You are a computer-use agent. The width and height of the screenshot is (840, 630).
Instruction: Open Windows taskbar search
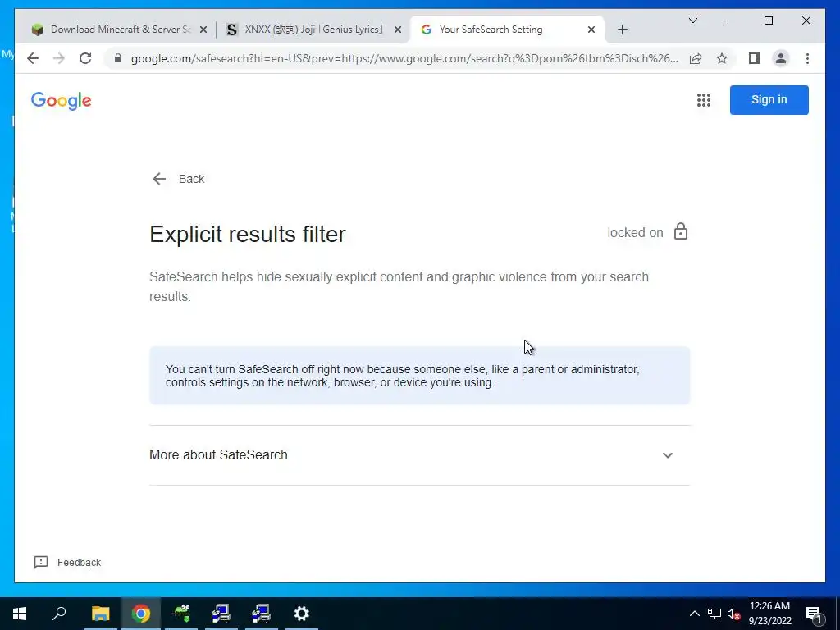click(x=59, y=614)
